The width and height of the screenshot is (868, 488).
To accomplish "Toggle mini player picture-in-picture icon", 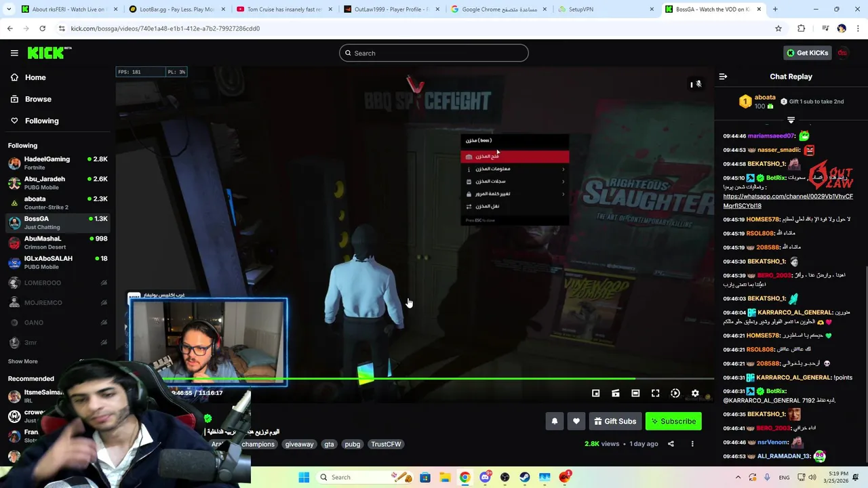I will 595,393.
